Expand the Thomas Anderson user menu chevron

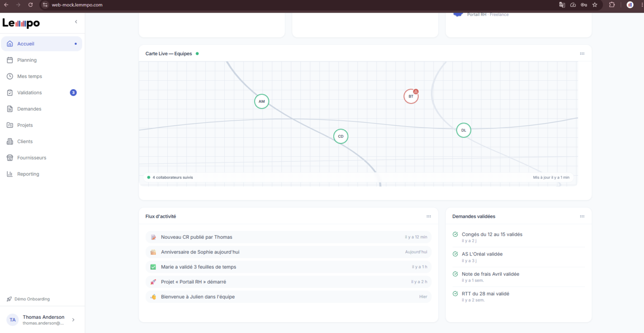tap(73, 320)
